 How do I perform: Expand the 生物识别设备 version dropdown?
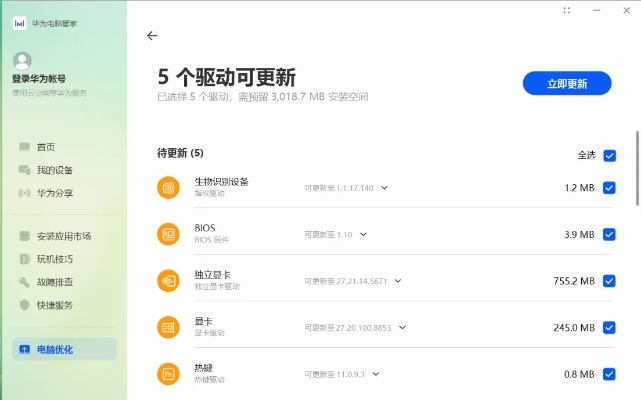[384, 188]
